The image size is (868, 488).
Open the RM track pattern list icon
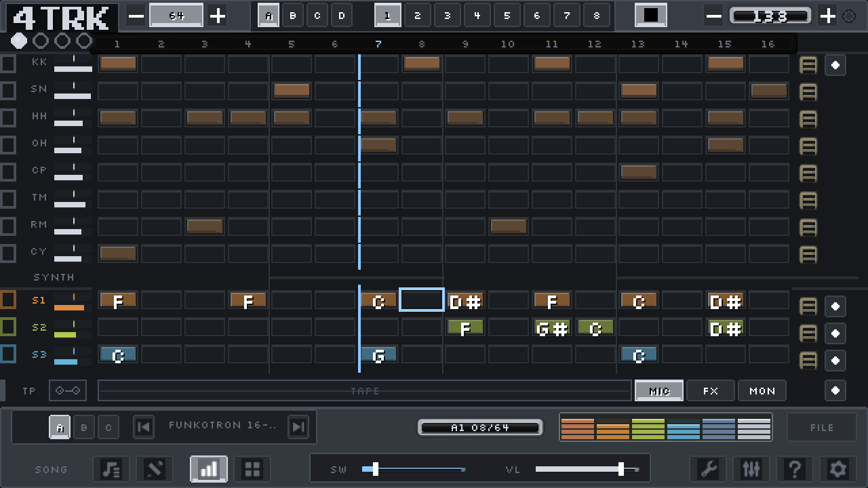[x=808, y=228]
